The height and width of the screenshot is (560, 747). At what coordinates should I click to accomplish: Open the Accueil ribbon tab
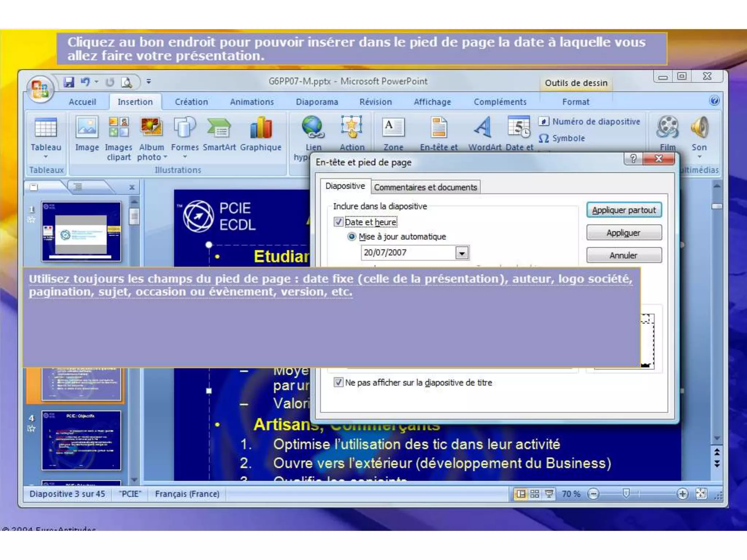coord(82,102)
